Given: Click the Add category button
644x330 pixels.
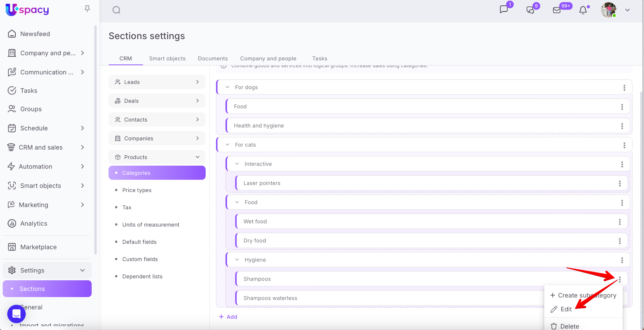Looking at the screenshot, I should point(228,317).
